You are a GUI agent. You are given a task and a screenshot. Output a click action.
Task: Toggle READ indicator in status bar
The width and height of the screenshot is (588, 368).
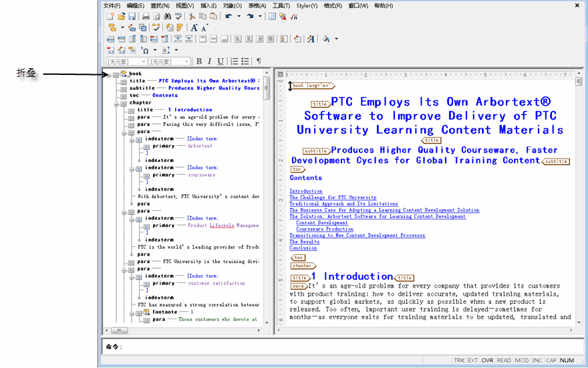tap(504, 360)
